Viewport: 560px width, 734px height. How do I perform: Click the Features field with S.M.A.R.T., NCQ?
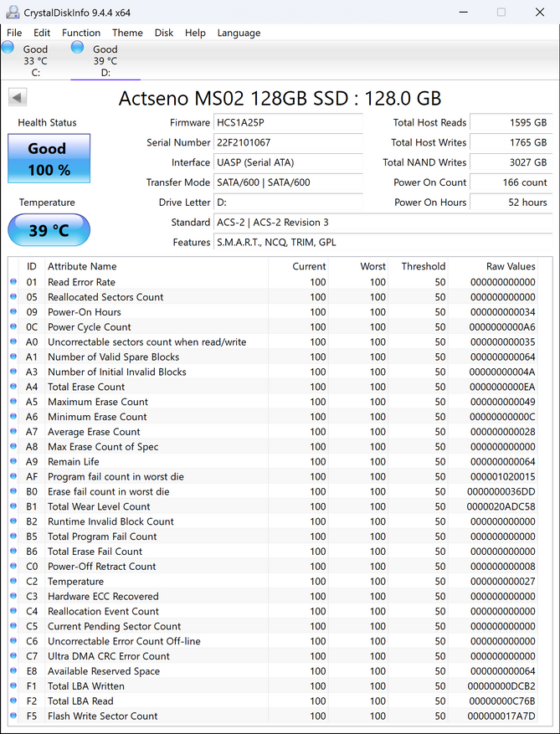(383, 242)
